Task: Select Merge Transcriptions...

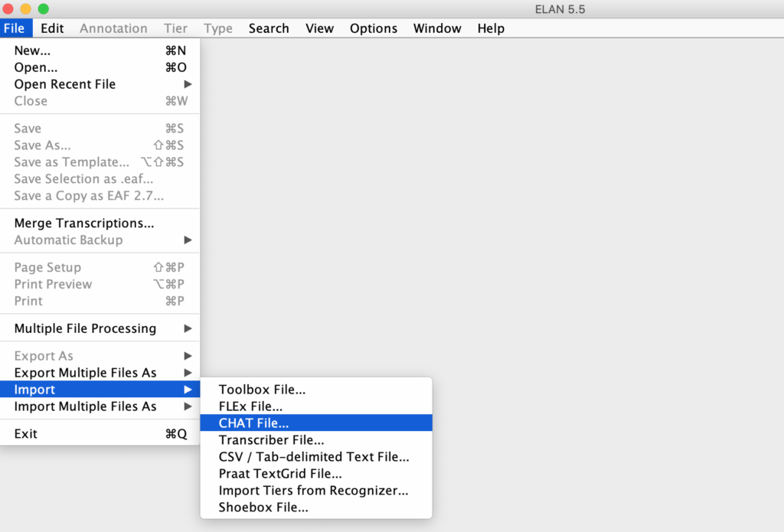Action: click(100, 223)
